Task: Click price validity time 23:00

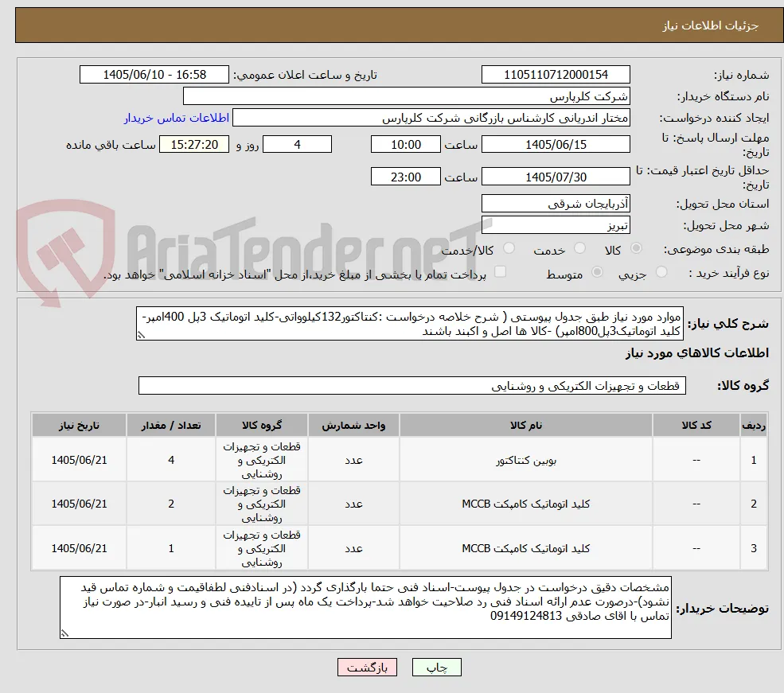Action: click(405, 177)
